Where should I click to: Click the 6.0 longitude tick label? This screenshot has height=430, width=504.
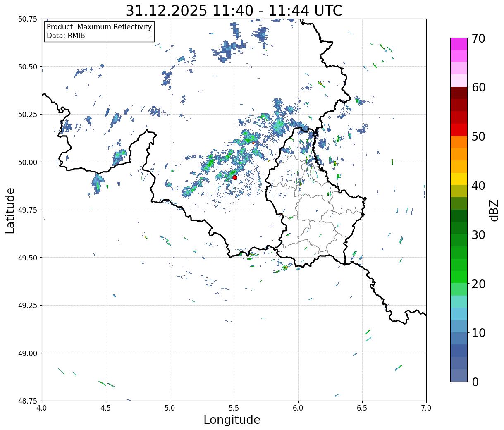[x=298, y=408]
